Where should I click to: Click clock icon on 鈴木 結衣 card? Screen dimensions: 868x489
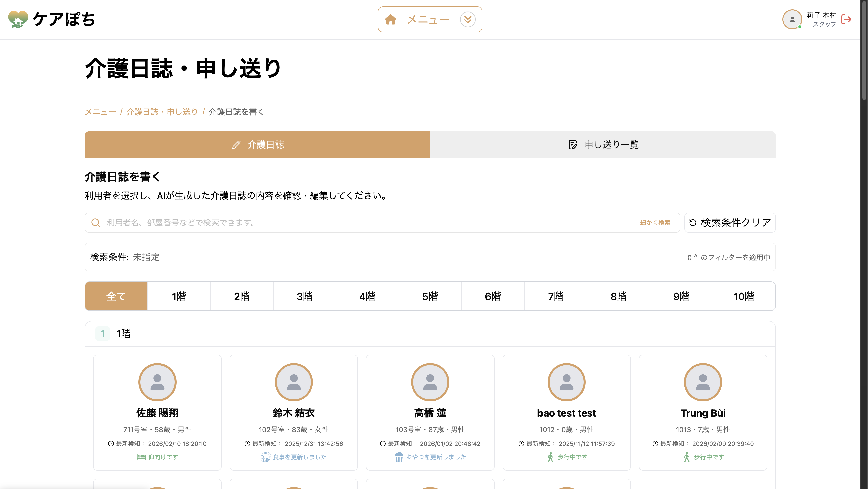[x=247, y=444]
